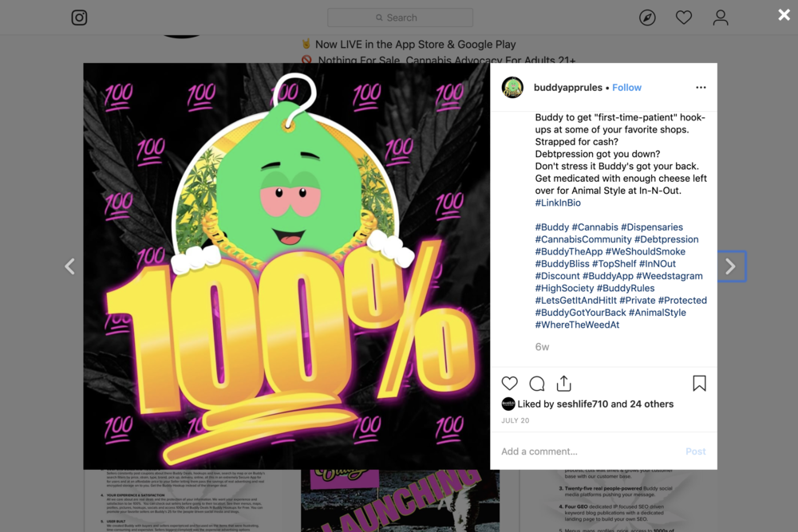Image resolution: width=798 pixels, height=532 pixels.
Task: Open the Explore compass icon
Action: click(x=647, y=18)
